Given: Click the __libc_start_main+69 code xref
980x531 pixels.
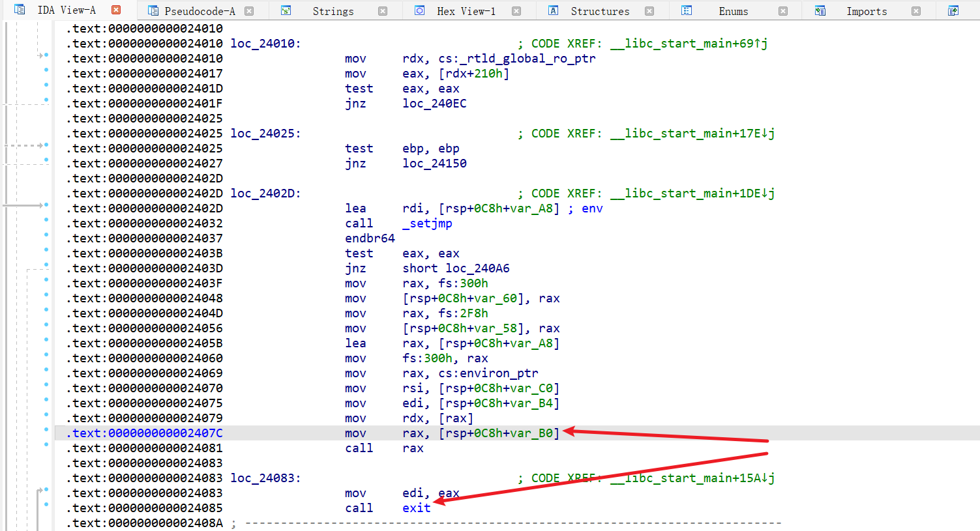Looking at the screenshot, I should pos(689,44).
